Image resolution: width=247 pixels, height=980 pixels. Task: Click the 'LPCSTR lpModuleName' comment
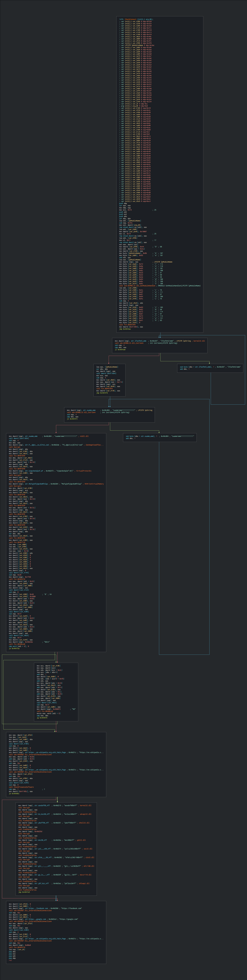[x=163, y=262]
